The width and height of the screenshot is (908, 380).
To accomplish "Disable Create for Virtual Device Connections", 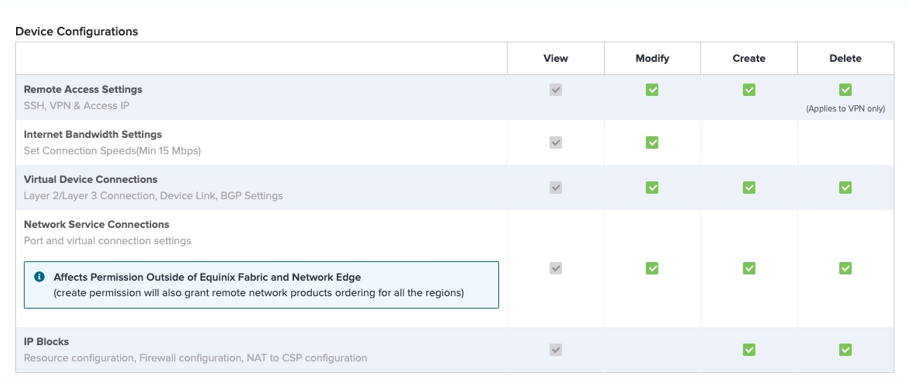I will [x=749, y=188].
